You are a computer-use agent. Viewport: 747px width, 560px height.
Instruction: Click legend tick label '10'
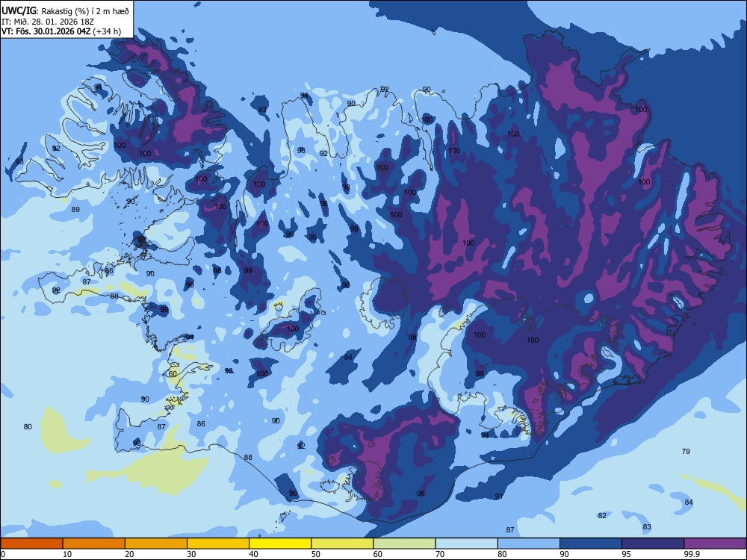click(67, 554)
